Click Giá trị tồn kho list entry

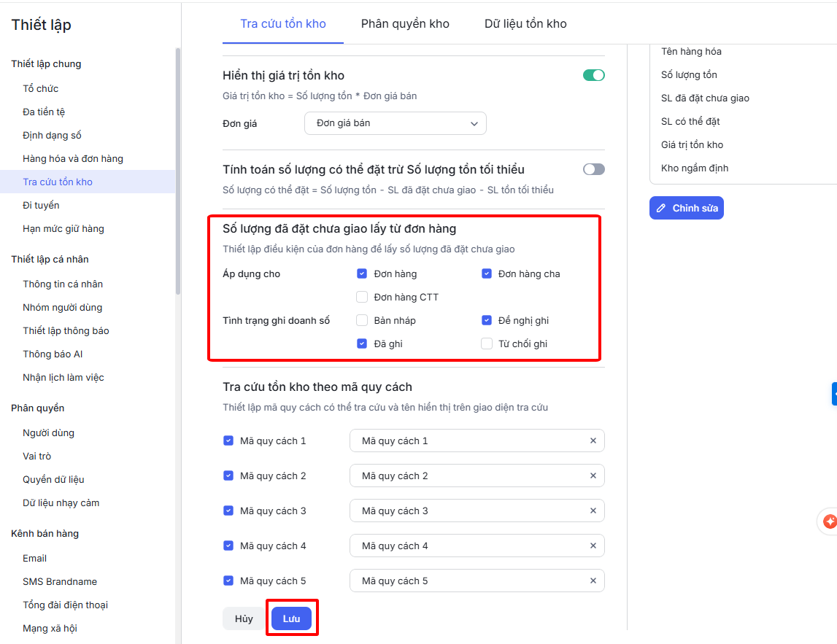(692, 144)
